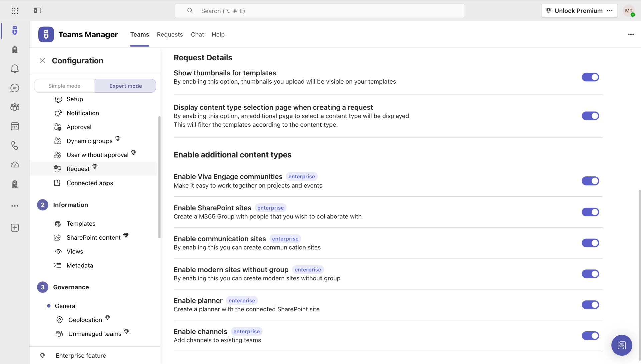Open Chat from the left rail
641x364 pixels.
(15, 88)
